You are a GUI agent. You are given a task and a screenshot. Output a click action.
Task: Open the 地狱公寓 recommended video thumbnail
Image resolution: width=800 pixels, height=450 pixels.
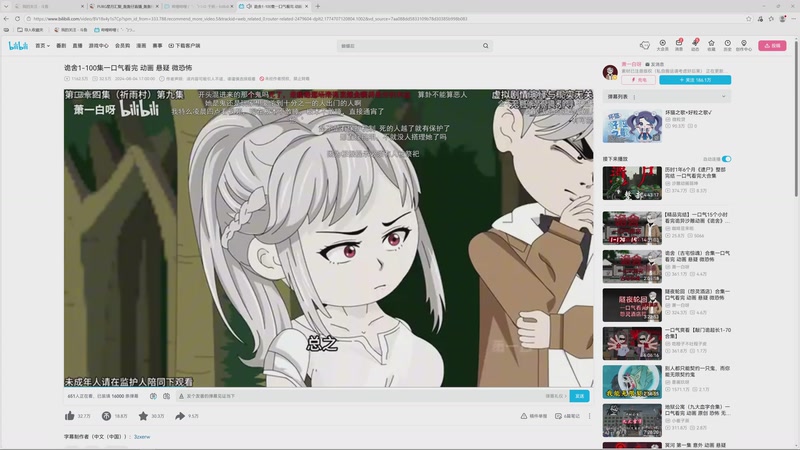[x=632, y=420]
